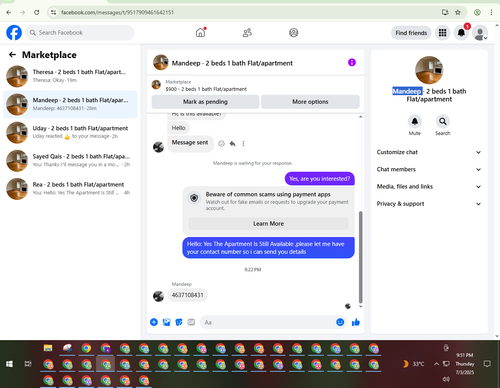Open Task View in taskbar
The image size is (500, 388).
tap(28, 364)
